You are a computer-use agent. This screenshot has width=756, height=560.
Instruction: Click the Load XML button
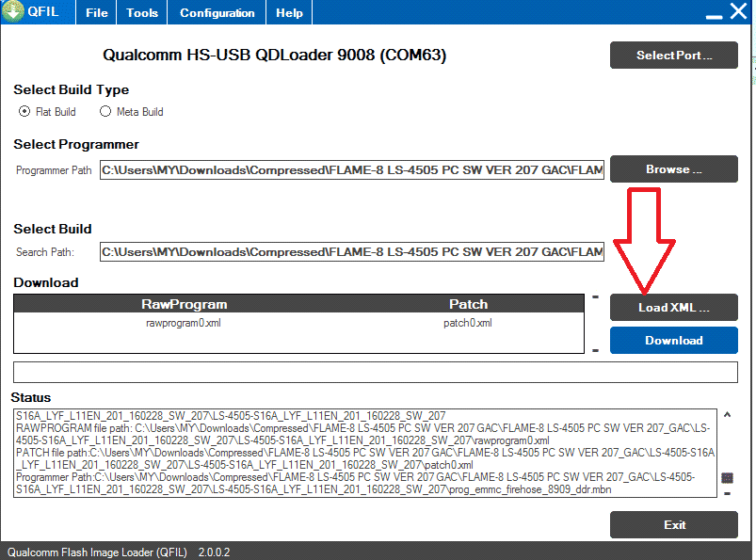(x=673, y=308)
